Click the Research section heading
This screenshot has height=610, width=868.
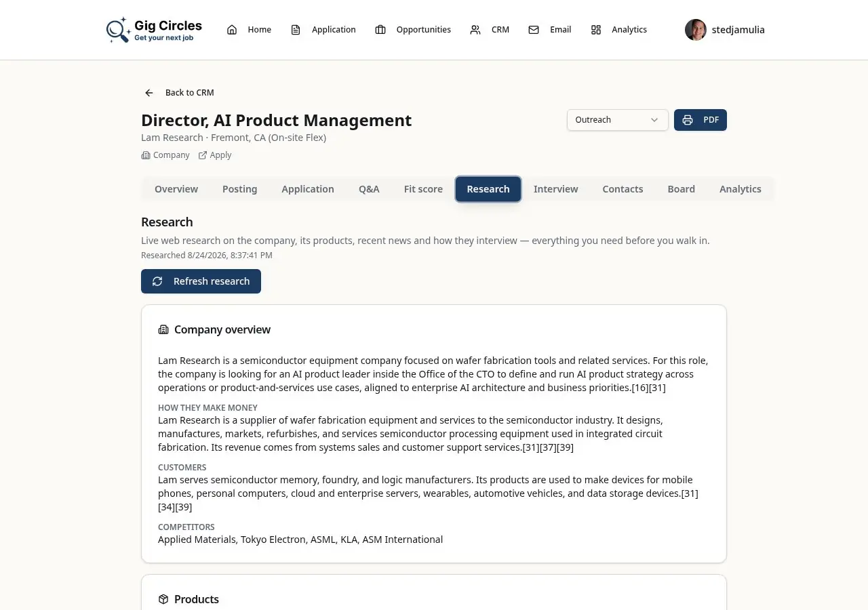click(167, 222)
